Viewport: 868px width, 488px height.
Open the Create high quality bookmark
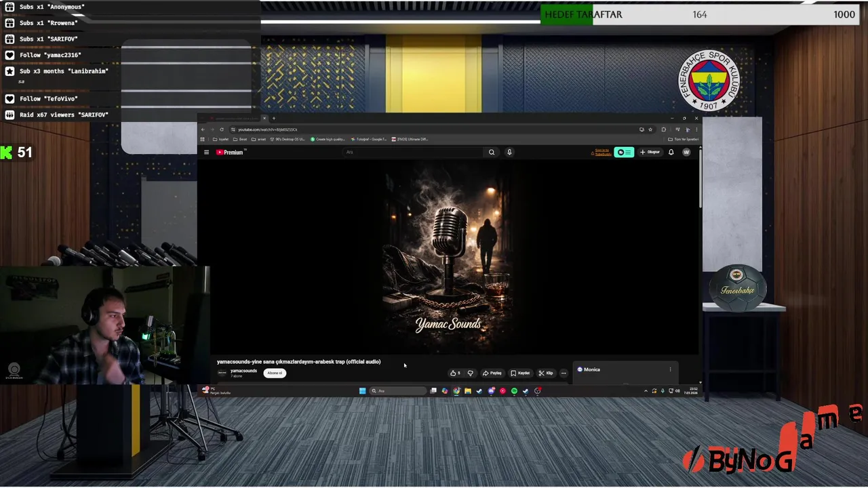pos(328,139)
